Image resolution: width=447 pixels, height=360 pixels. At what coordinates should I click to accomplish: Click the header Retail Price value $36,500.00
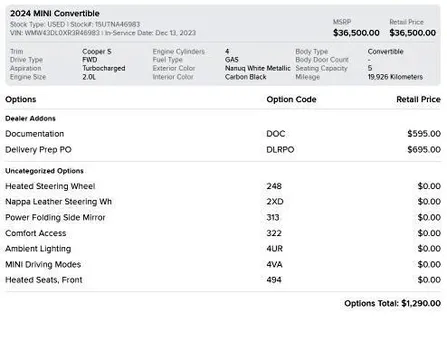click(413, 33)
